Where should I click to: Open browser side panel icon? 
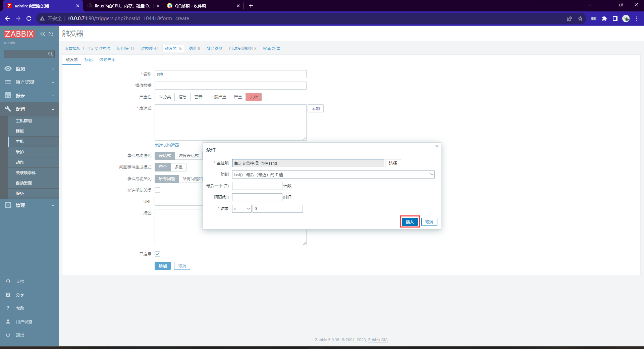point(615,18)
